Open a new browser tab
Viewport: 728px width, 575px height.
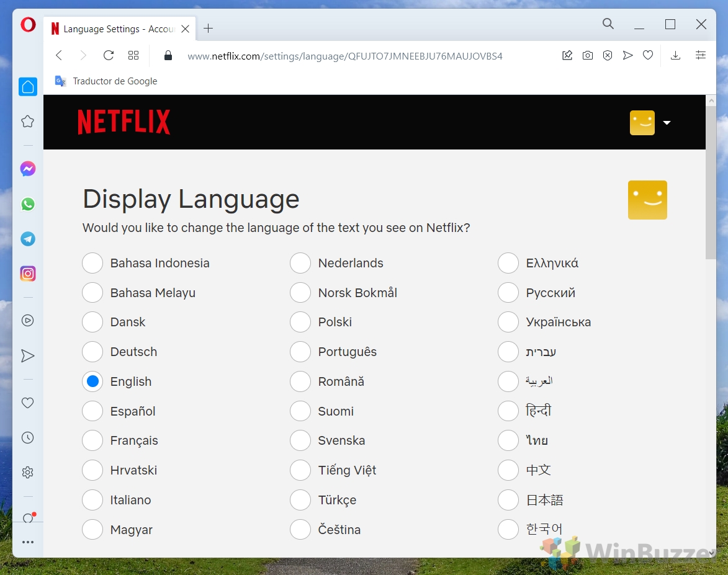[208, 29]
